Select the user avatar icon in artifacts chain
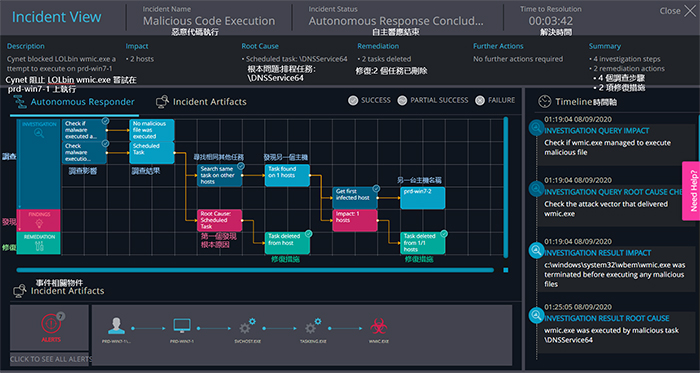The image size is (700, 373). coord(116,327)
